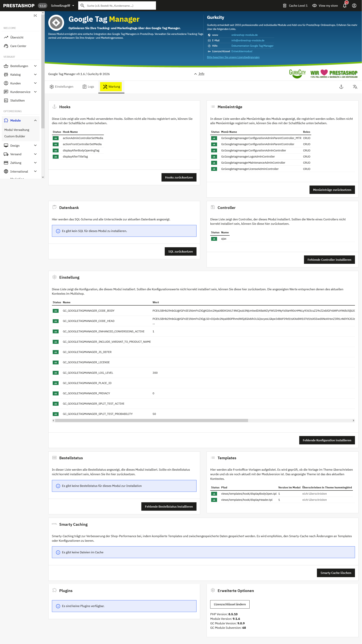The width and height of the screenshot is (362, 644).
Task: Collapse the Module menu chevron
Action: [x=35, y=121]
